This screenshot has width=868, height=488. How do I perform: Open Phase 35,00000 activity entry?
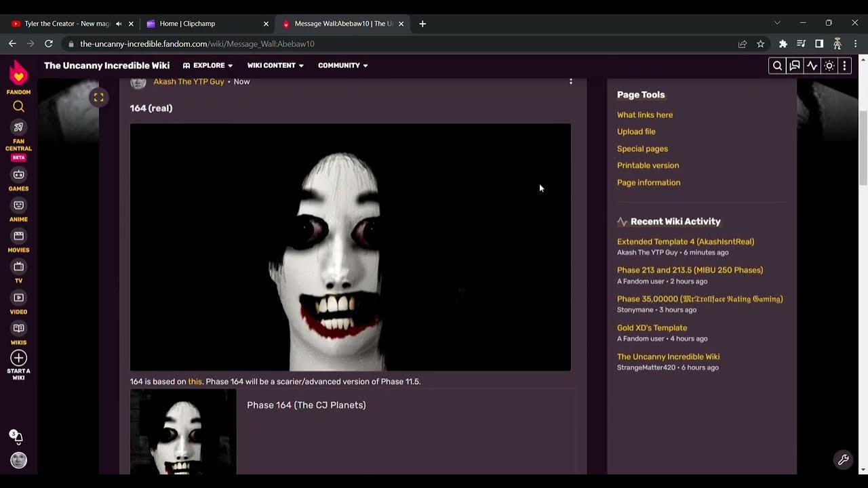tap(700, 299)
